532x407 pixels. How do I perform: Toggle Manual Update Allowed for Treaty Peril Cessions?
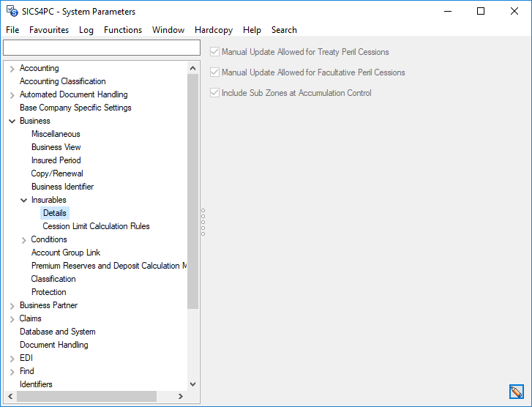[x=214, y=52]
